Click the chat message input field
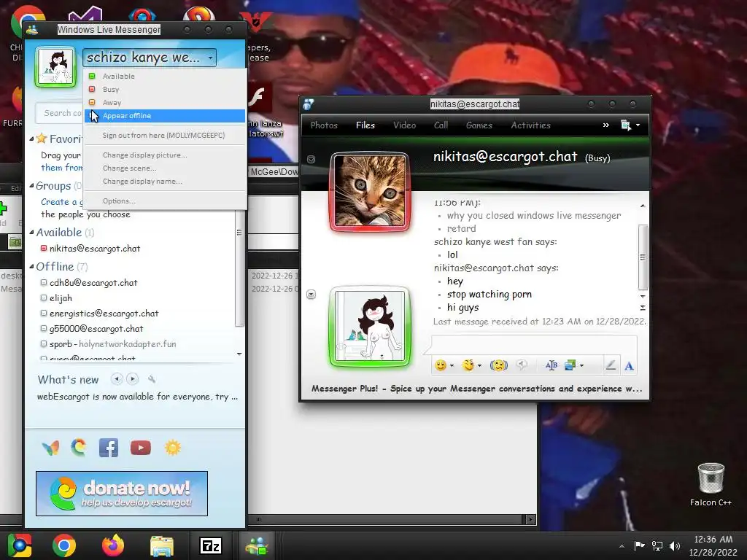Viewport: 747px width, 560px height. 533,344
